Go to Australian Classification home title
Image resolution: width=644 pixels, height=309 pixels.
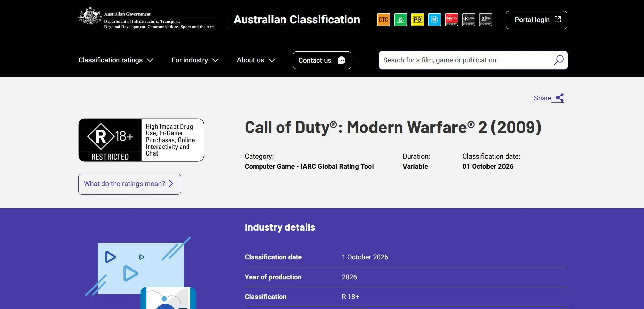pos(297,20)
